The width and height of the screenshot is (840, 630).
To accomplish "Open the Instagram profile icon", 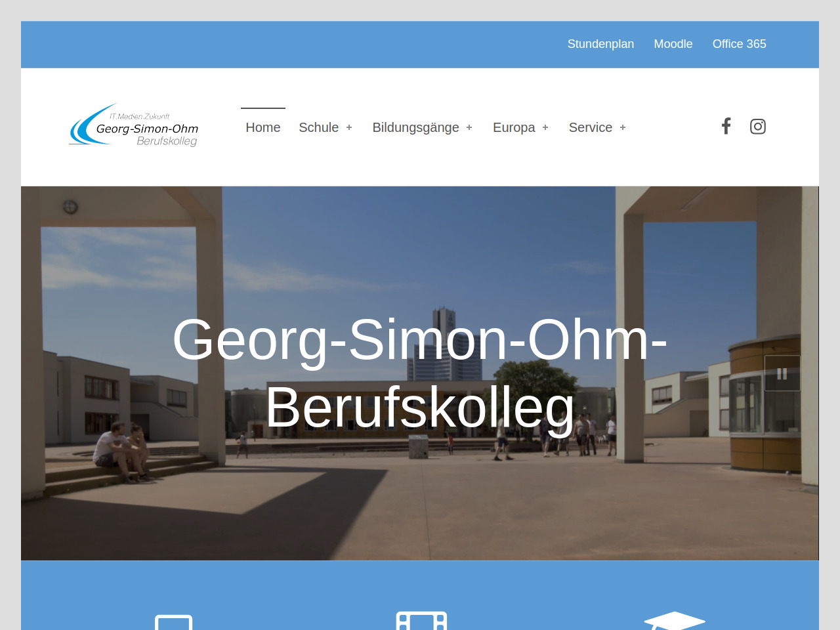I will coord(758,126).
